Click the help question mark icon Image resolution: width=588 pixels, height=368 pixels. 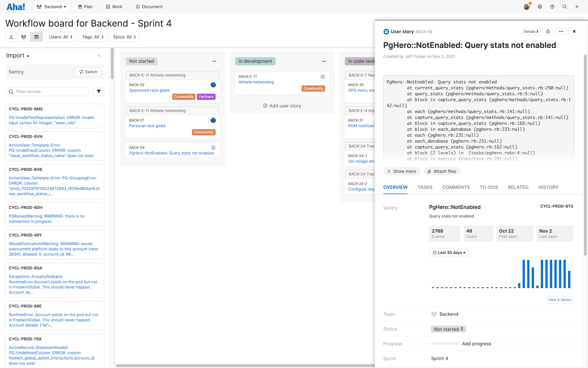point(552,6)
